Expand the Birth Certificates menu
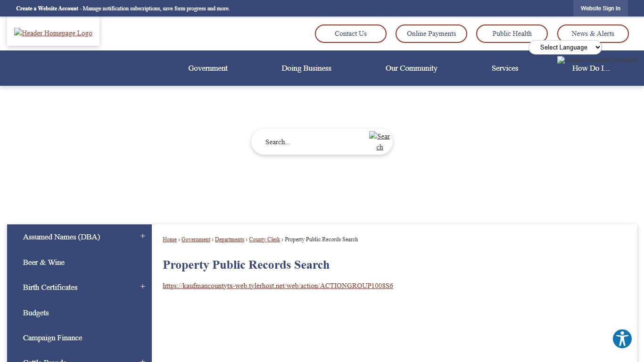This screenshot has height=362, width=644. pos(142,287)
